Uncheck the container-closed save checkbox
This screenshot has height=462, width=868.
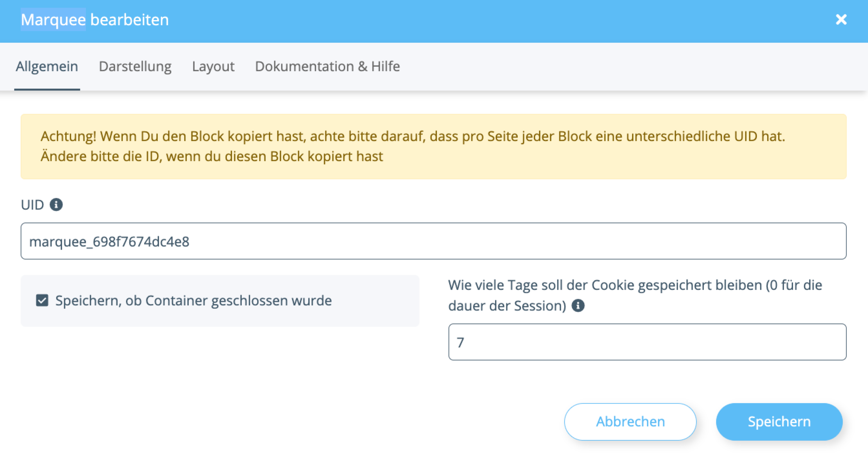point(42,301)
